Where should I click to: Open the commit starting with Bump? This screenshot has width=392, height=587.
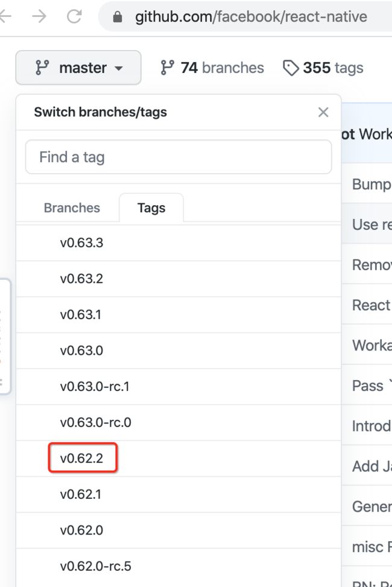pos(371,184)
